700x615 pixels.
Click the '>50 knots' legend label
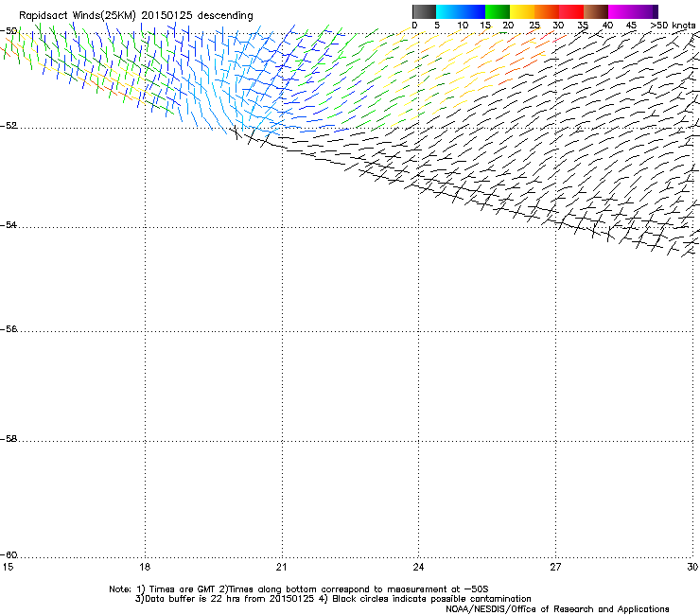pos(673,26)
